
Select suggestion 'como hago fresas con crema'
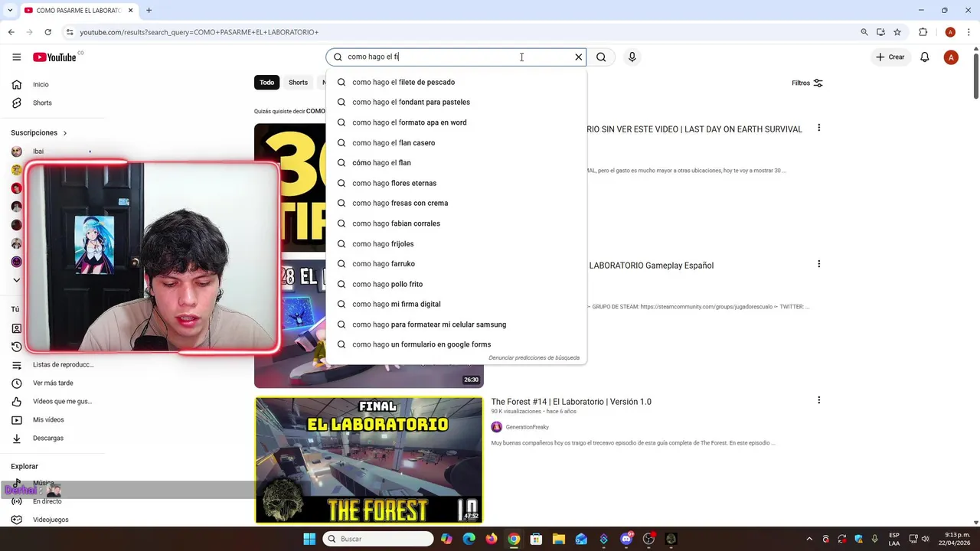point(456,203)
